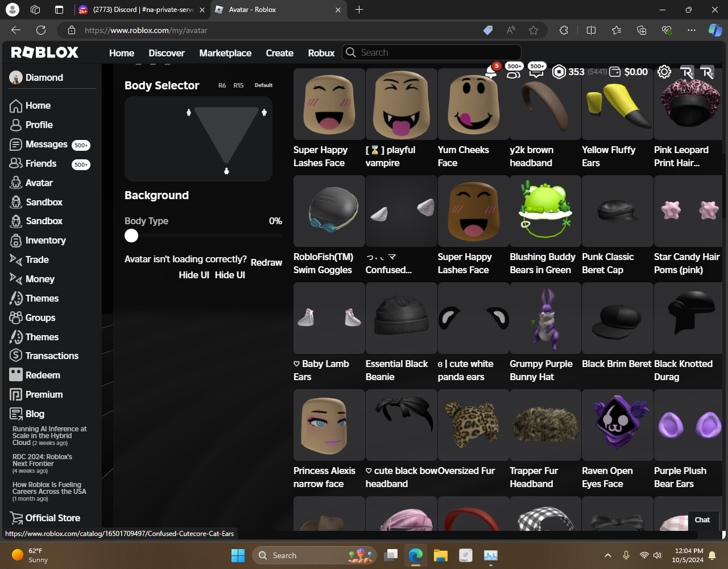Image resolution: width=728 pixels, height=569 pixels.
Task: Click the Edge address bar URL
Action: (x=146, y=30)
